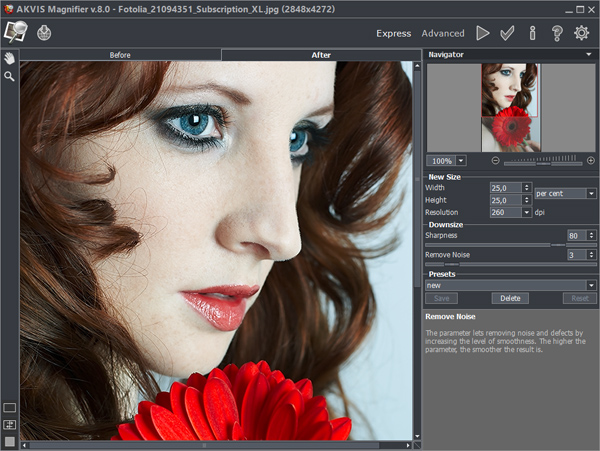
Task: Apply the result with the checkmark icon
Action: pos(507,33)
